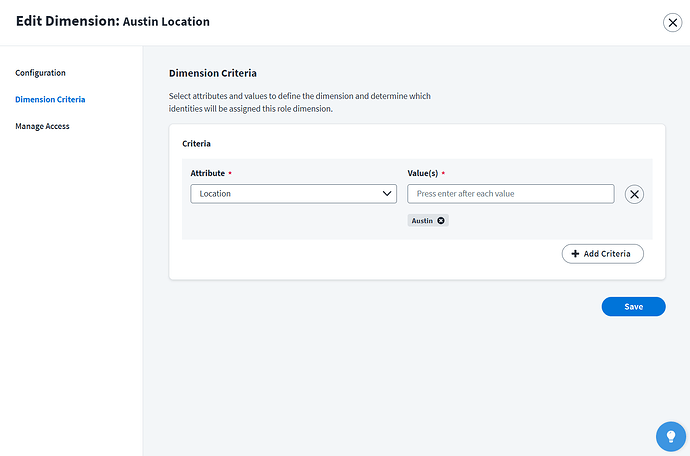Click the plus icon on Add Criteria
Viewport: 690px width, 456px height.
click(x=575, y=254)
